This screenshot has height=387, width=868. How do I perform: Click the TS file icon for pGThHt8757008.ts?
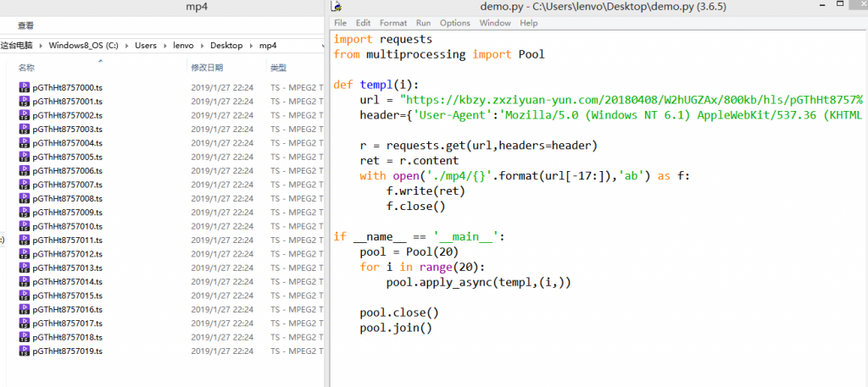(24, 198)
